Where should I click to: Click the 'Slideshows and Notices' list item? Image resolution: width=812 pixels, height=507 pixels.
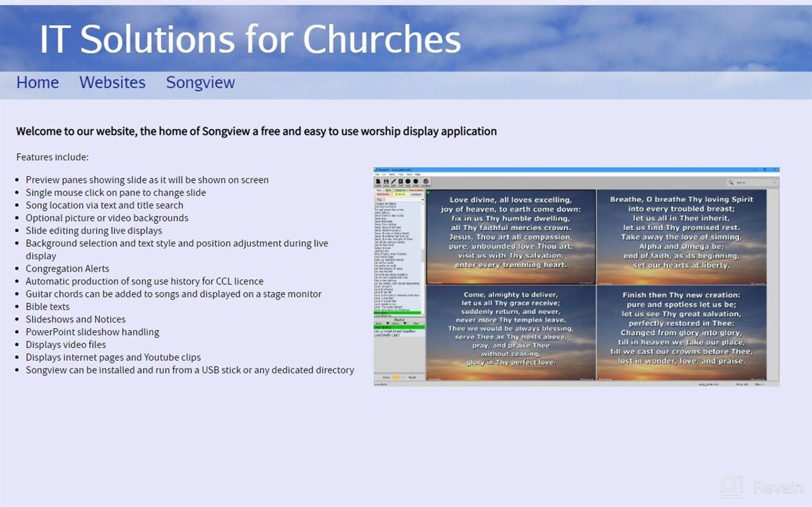[76, 319]
